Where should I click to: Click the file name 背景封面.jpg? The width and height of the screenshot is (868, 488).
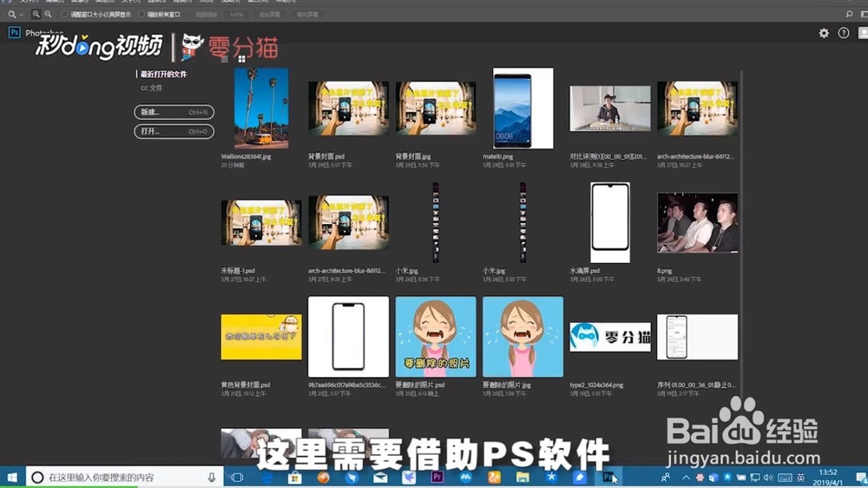click(413, 157)
